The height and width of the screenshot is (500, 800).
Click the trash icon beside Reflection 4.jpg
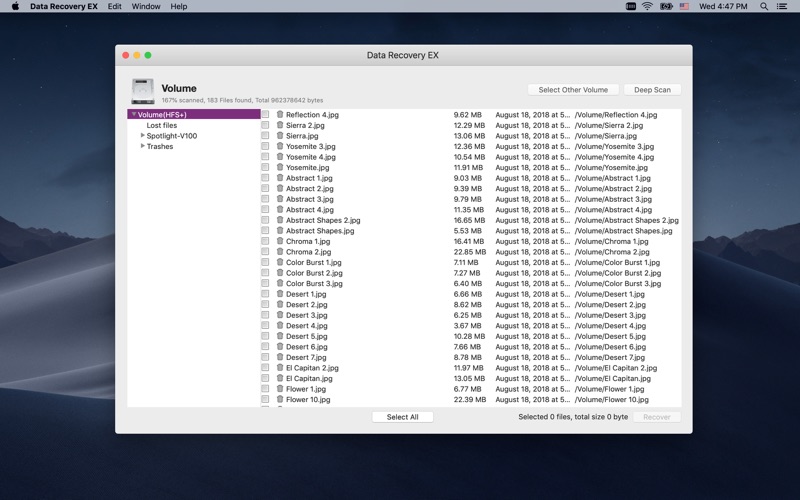pyautogui.click(x=280, y=114)
